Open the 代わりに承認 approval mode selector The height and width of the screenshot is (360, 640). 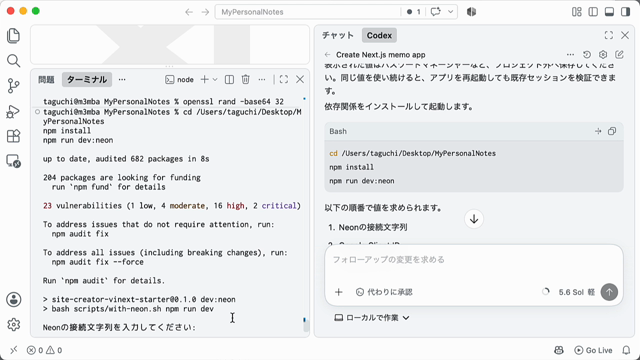pos(384,292)
